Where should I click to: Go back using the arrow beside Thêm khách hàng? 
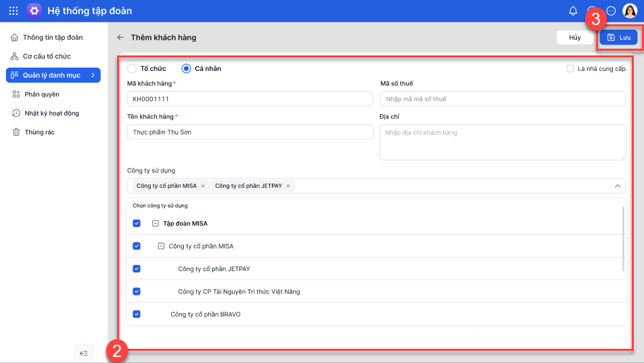pos(120,37)
